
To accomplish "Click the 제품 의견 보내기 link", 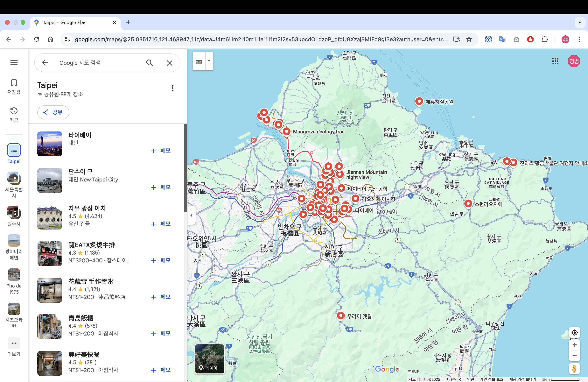I will click(522, 379).
